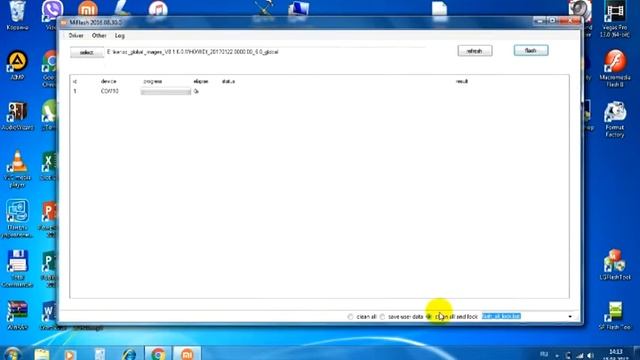
Task: Open the orange Mi desktop icon
Action: tap(87, 8)
